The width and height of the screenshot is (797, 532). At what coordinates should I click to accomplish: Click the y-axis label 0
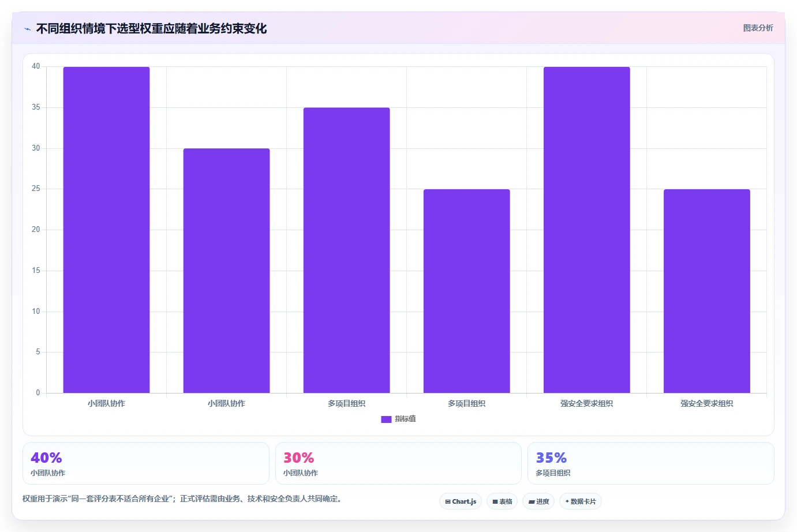[x=38, y=393]
